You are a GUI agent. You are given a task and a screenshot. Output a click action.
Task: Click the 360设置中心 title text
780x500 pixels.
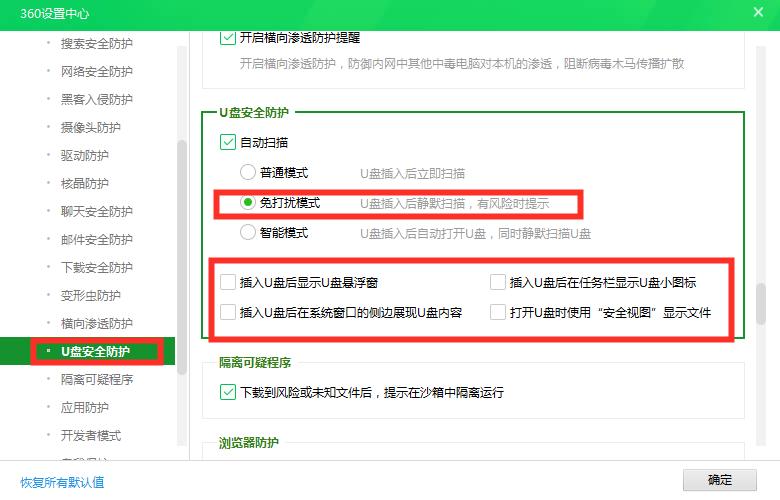coord(55,13)
